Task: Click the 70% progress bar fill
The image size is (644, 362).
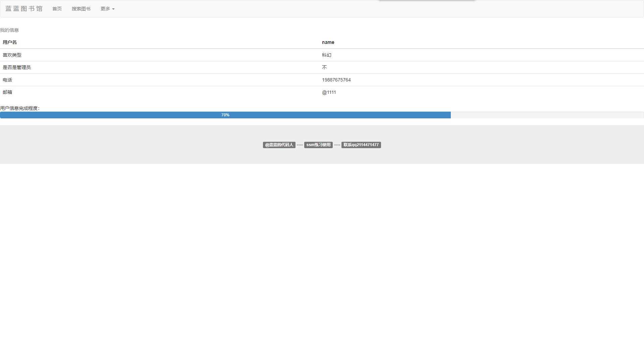Action: pos(225,115)
